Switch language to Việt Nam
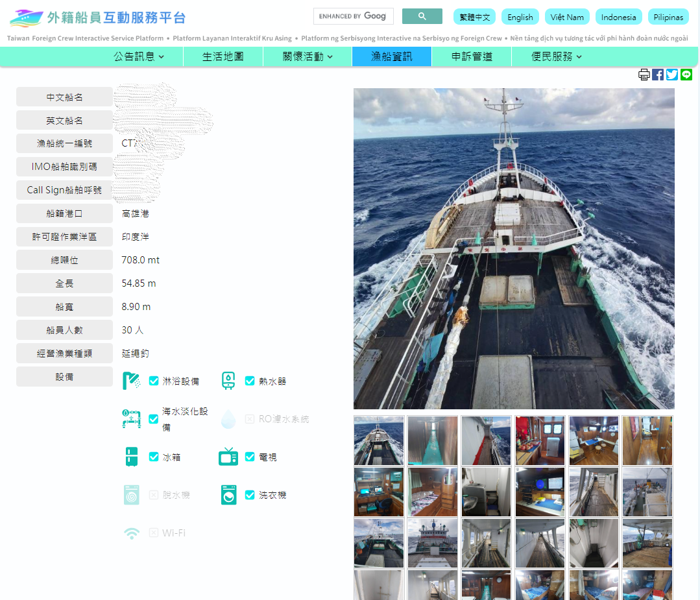The height and width of the screenshot is (600, 700). pyautogui.click(x=567, y=17)
